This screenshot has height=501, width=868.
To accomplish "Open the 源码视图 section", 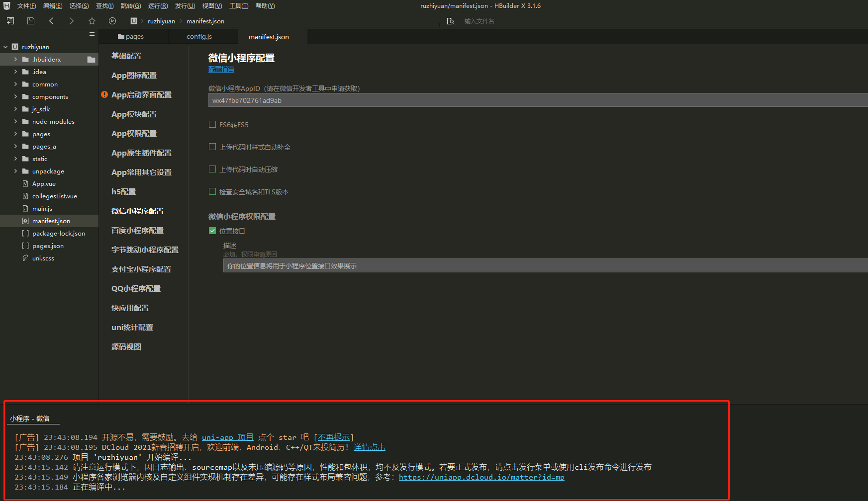I will 126,347.
